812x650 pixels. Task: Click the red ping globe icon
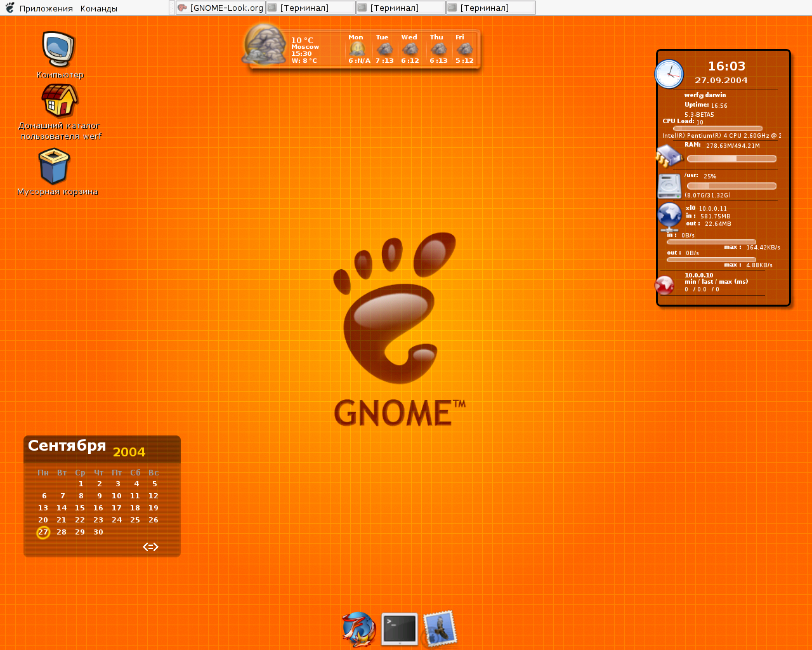(664, 286)
